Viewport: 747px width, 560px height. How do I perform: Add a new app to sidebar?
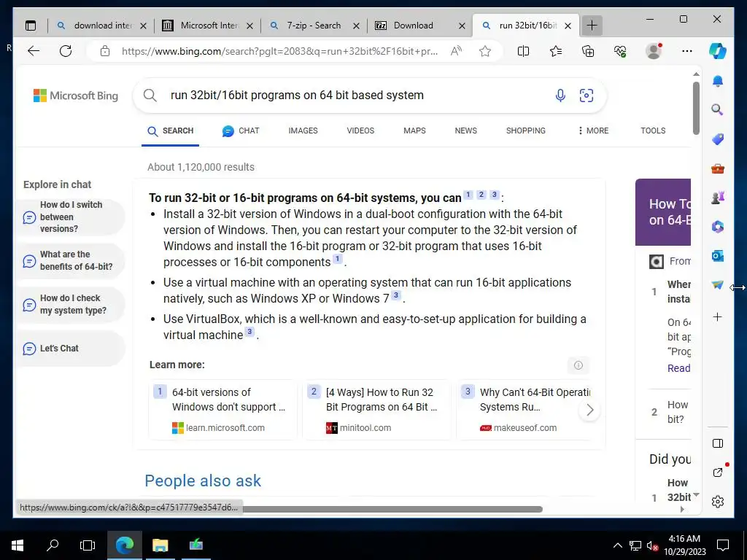pyautogui.click(x=718, y=317)
